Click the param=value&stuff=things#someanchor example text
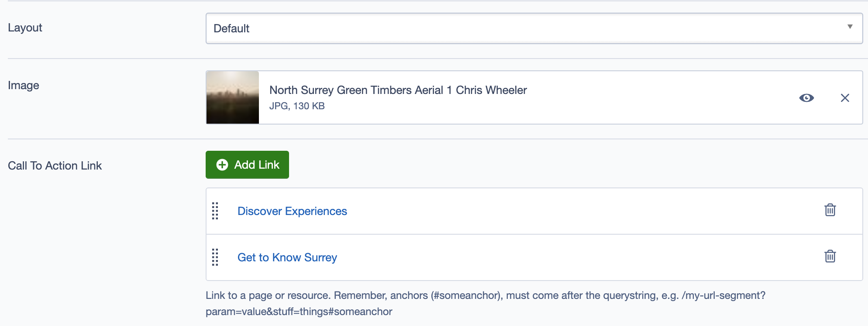The image size is (868, 326). pyautogui.click(x=299, y=312)
